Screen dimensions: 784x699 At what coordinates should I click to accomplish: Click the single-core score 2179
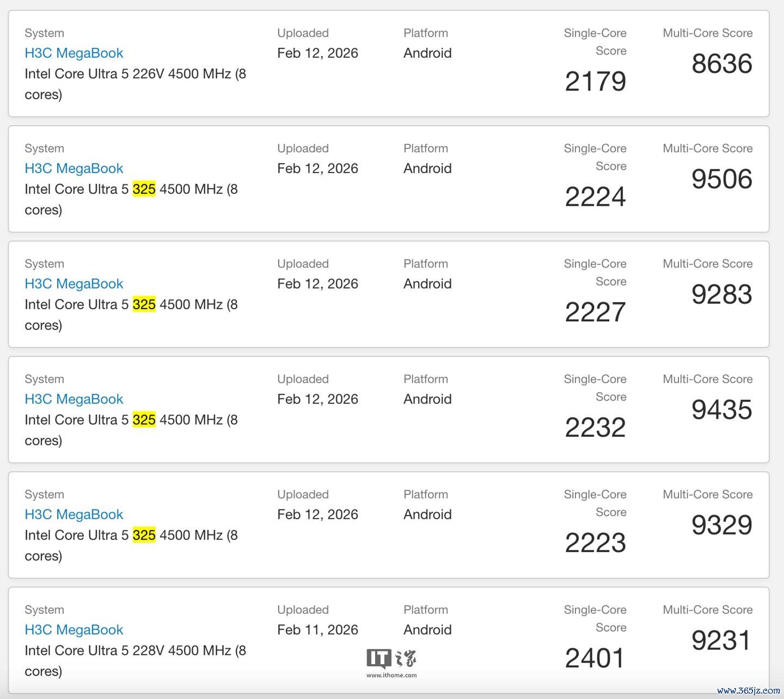[595, 82]
